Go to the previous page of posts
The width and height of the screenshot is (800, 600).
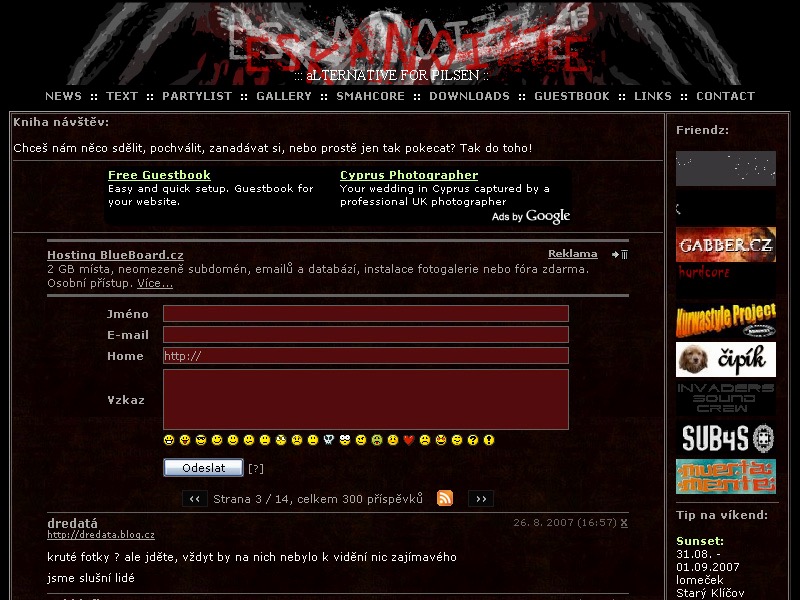click(195, 498)
